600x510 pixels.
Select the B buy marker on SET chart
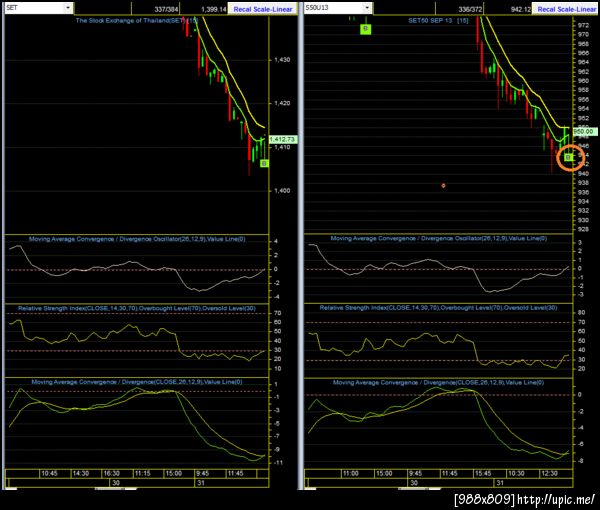click(x=264, y=163)
